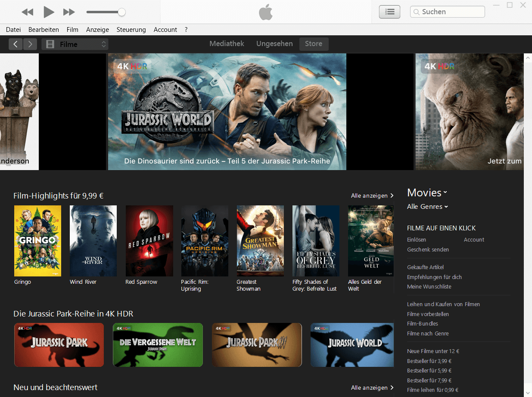Open the Datei menu
Image resolution: width=532 pixels, height=397 pixels.
click(13, 30)
